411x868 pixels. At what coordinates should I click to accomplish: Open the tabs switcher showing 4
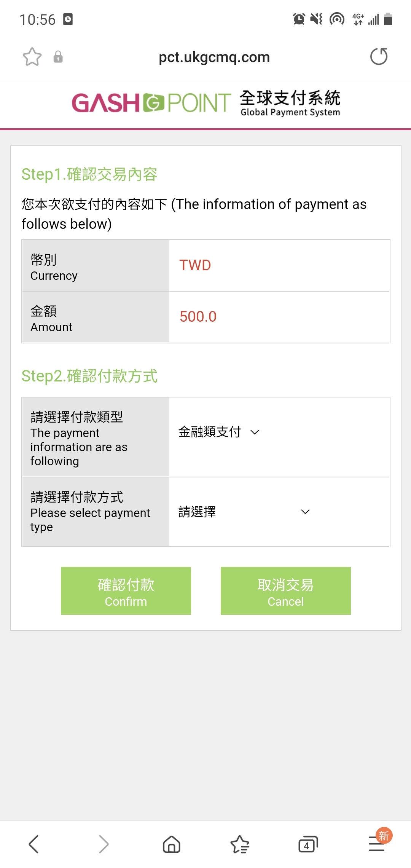click(308, 844)
